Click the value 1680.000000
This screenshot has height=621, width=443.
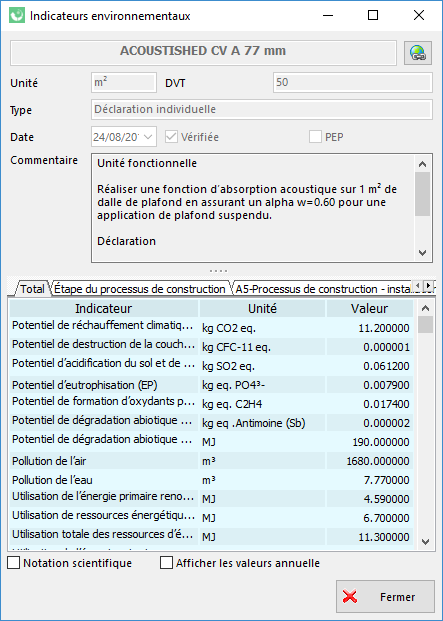coord(378,461)
